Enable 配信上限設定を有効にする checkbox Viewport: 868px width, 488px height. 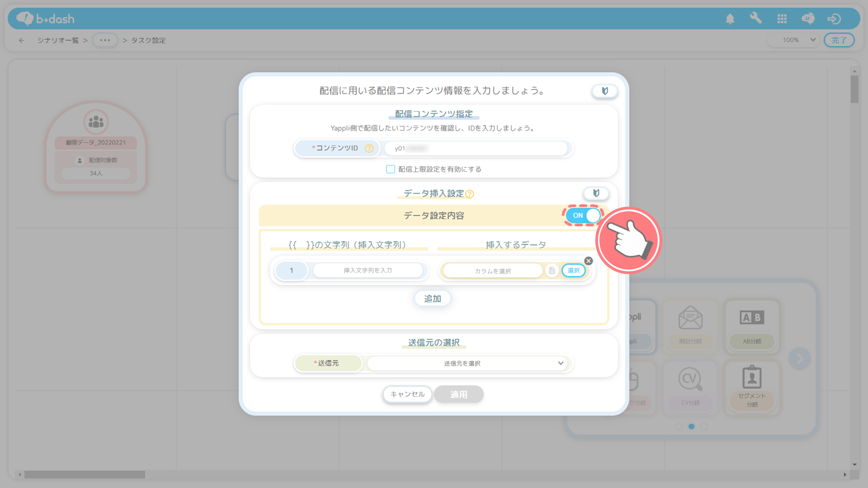click(x=390, y=169)
